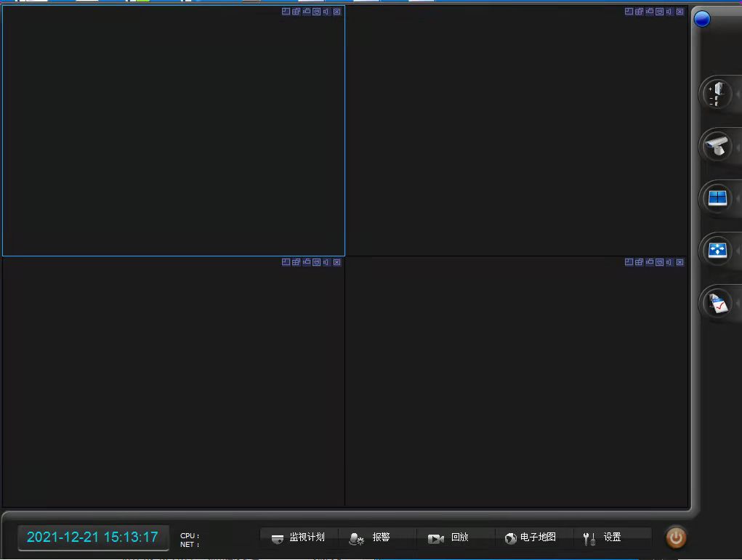Toggle audio in the bottom-right video pane
742x560 pixels.
coord(670,262)
